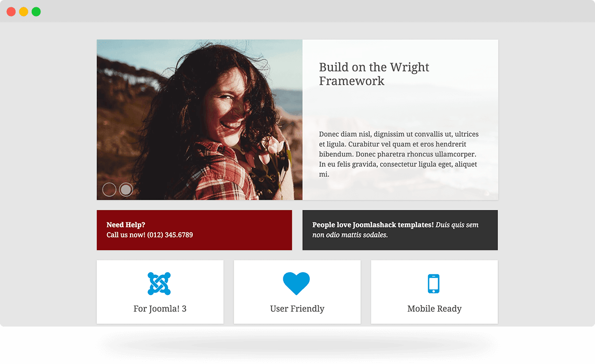Viewport: 595px width, 364px height.
Task: Maximize the window with the green button
Action: pos(36,12)
